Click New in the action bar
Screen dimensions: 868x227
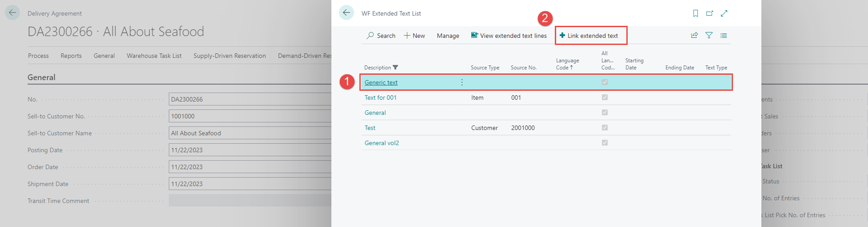coord(414,36)
